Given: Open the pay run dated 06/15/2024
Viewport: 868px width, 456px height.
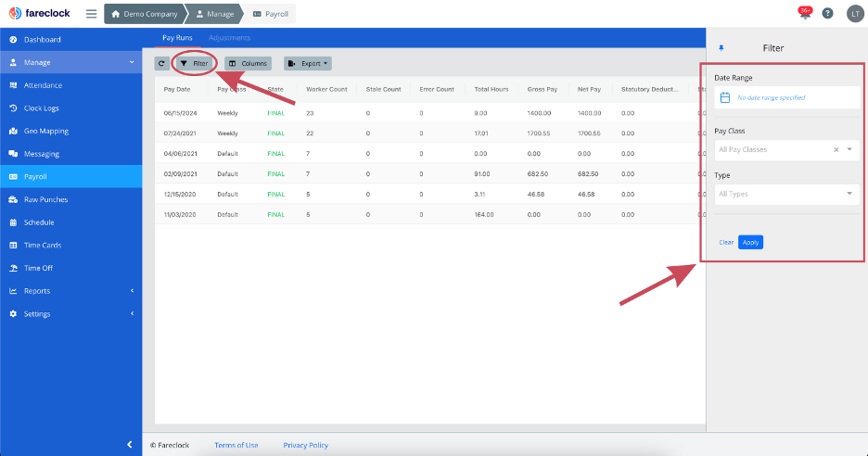Looking at the screenshot, I should (430, 113).
